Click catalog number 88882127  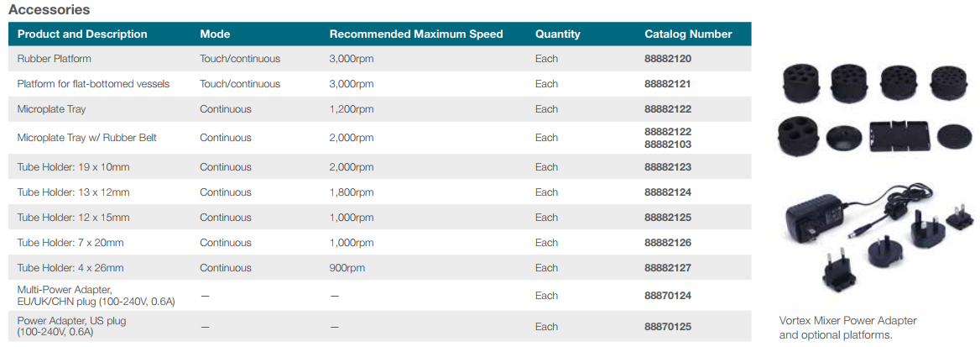click(x=668, y=268)
